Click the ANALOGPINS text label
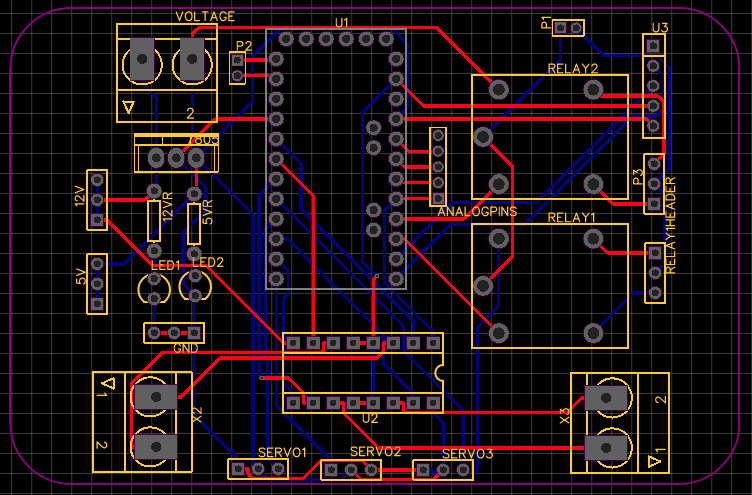The height and width of the screenshot is (495, 752). coord(477,212)
